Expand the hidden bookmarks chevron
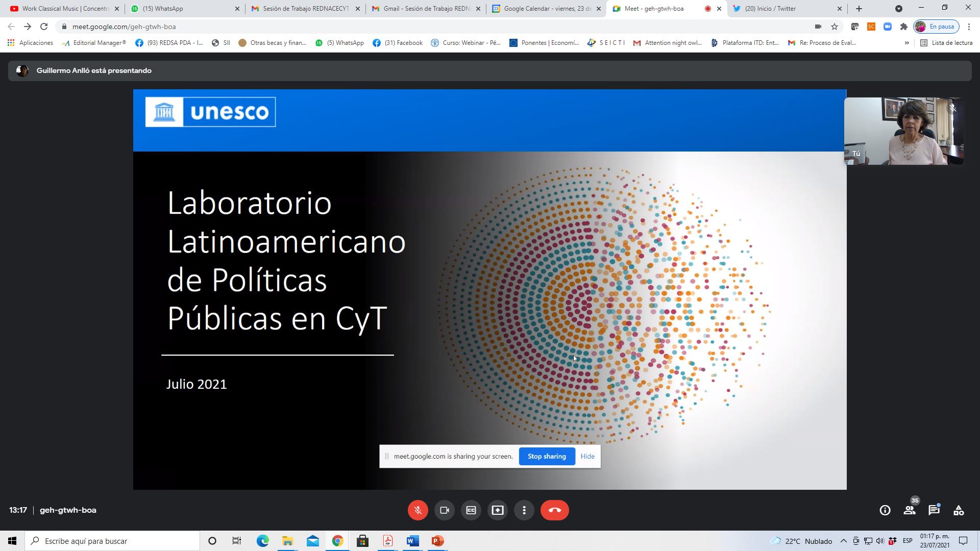The height and width of the screenshot is (551, 980). click(x=906, y=43)
